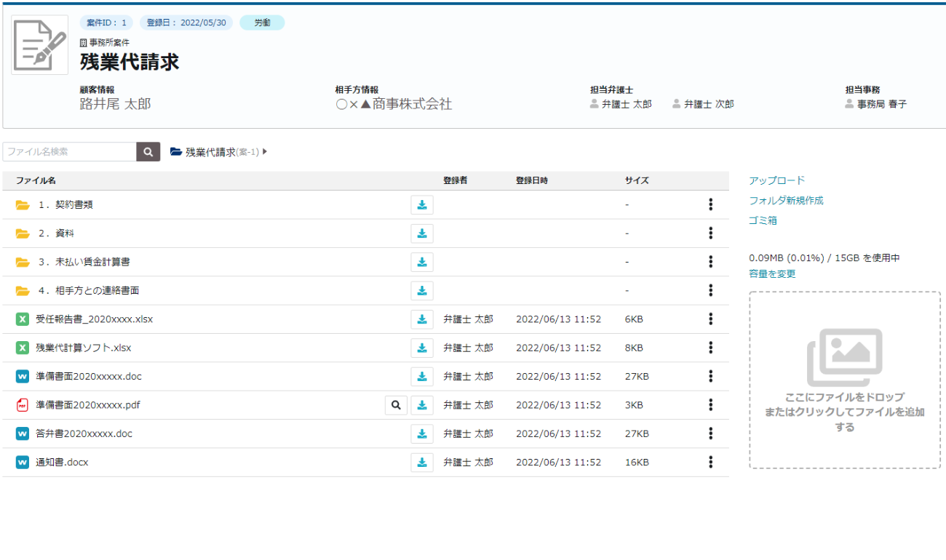Download the 2. 資料 folder
The height and width of the screenshot is (560, 946).
tap(422, 233)
